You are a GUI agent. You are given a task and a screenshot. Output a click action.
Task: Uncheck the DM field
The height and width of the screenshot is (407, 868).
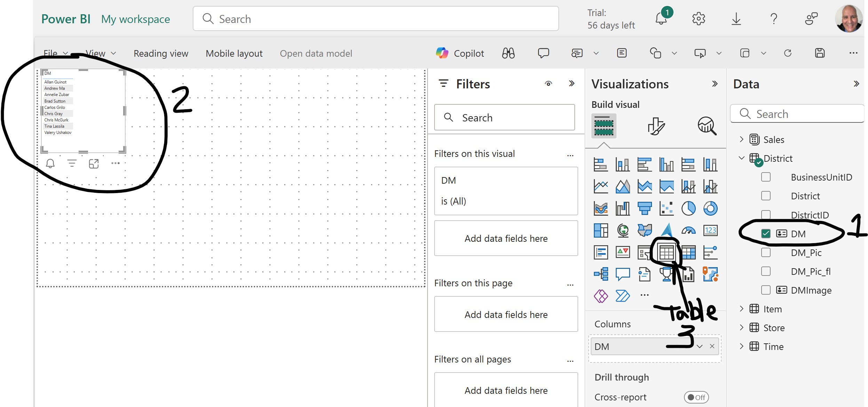pyautogui.click(x=766, y=234)
